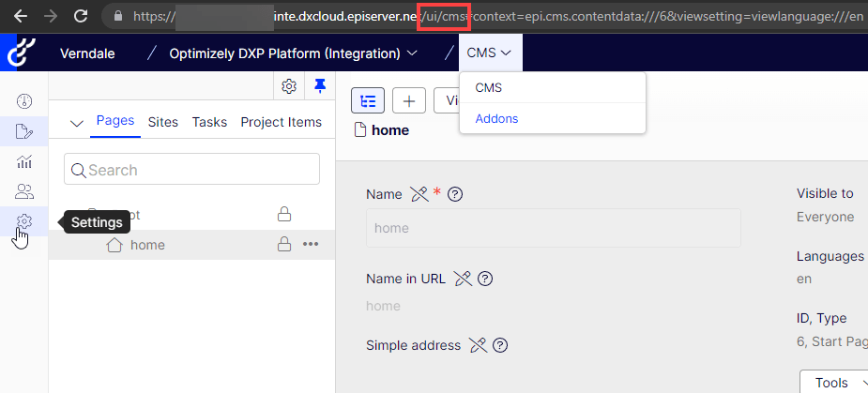Select CMS in the dropdown menu
Screen dimensions: 868x393
pos(553,88)
